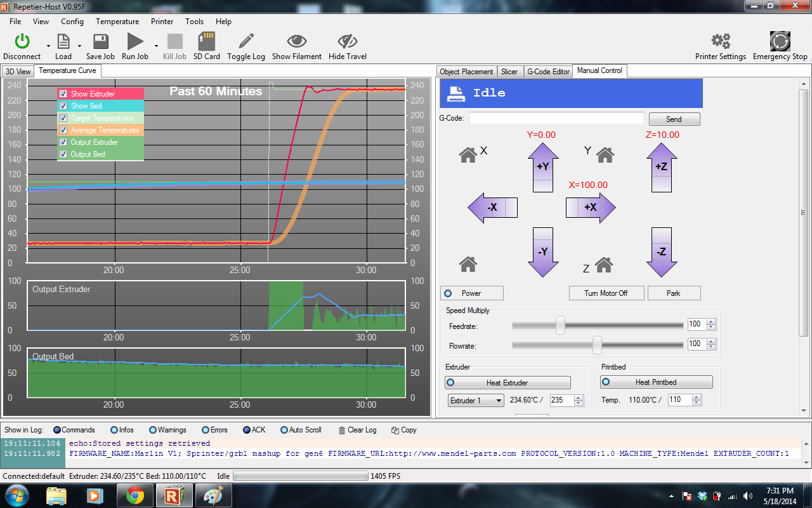Click the Feedrate slider handle
The height and width of the screenshot is (508, 812).
pyautogui.click(x=560, y=325)
